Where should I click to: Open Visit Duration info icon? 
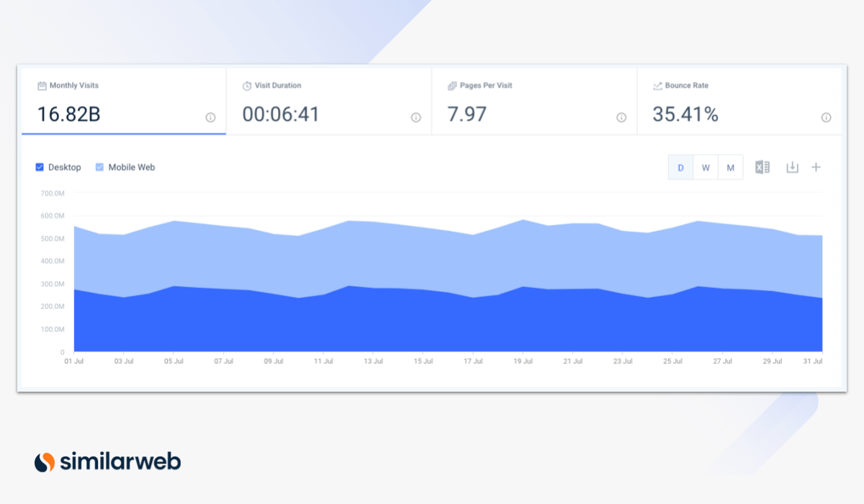click(415, 117)
